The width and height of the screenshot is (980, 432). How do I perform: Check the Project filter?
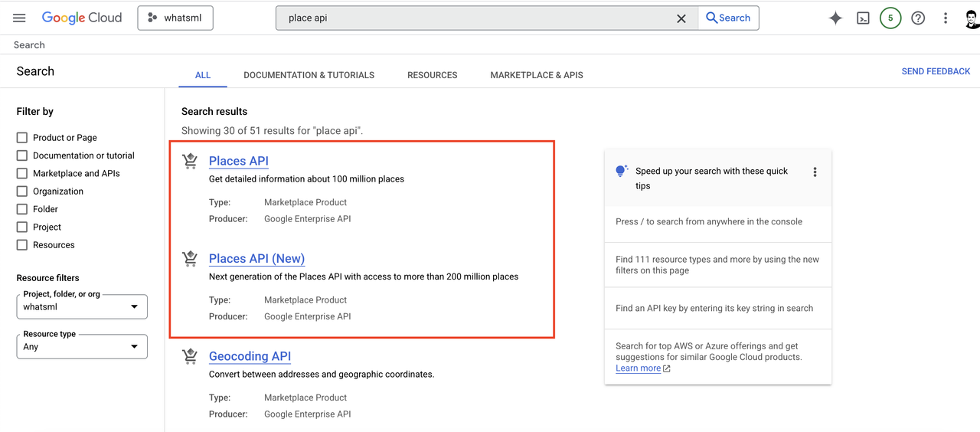click(x=22, y=227)
